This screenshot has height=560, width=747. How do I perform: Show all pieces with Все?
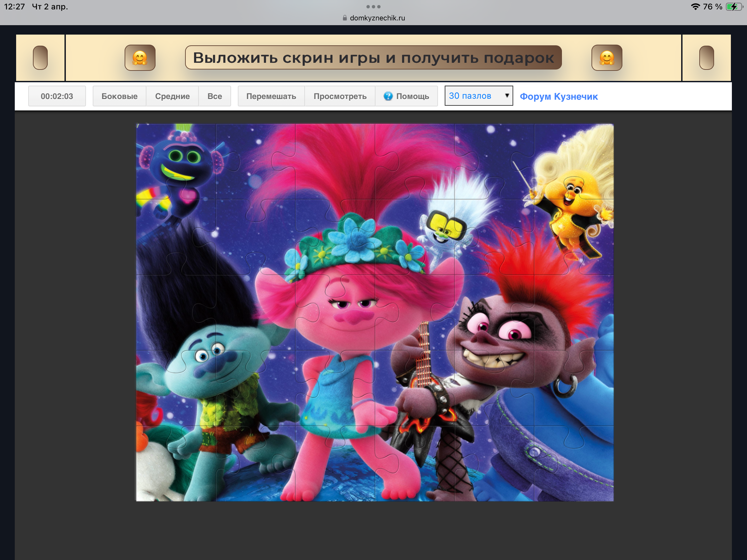(214, 96)
